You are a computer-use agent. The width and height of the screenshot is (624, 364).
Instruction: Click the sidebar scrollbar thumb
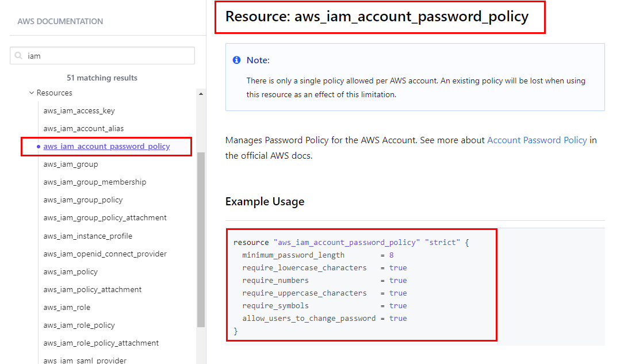[x=201, y=239]
